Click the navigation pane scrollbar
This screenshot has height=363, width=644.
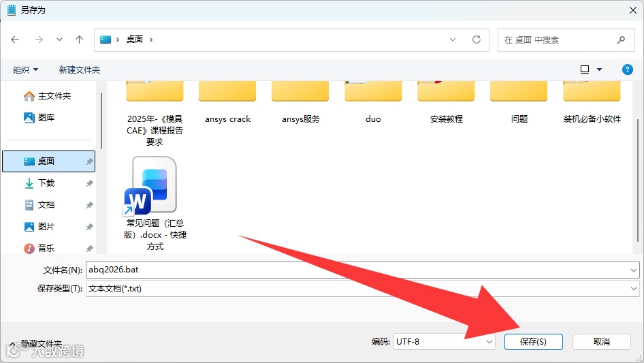tap(101, 120)
